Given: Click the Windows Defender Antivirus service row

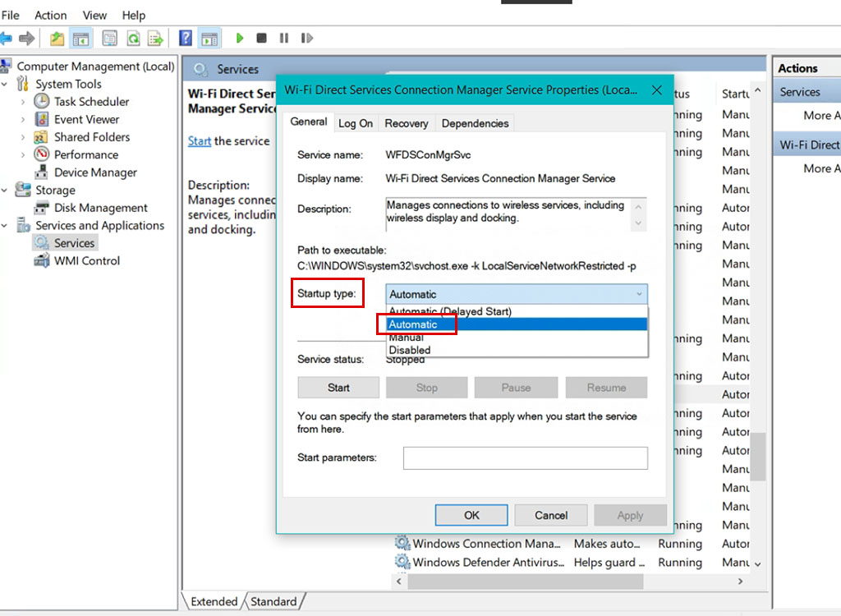Looking at the screenshot, I should [571, 563].
